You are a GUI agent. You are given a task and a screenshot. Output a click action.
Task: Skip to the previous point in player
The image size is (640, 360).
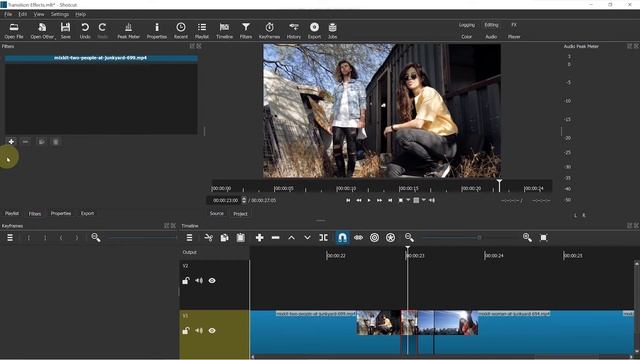(348, 200)
